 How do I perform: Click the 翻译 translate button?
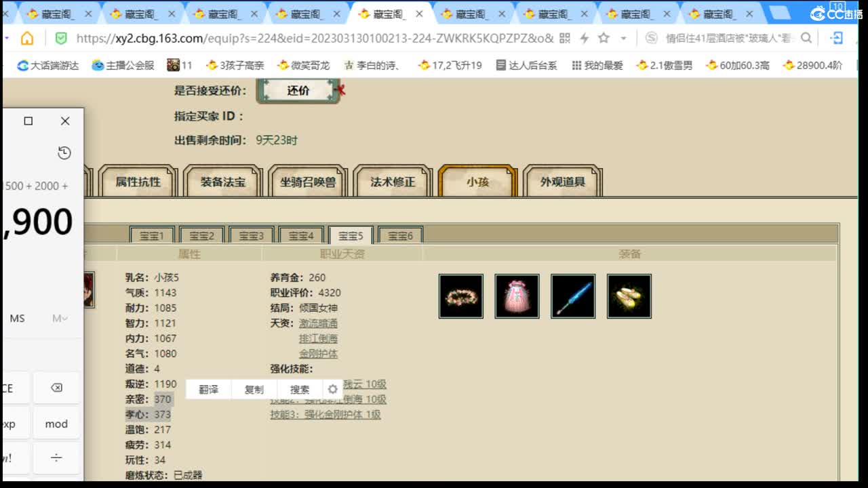208,389
